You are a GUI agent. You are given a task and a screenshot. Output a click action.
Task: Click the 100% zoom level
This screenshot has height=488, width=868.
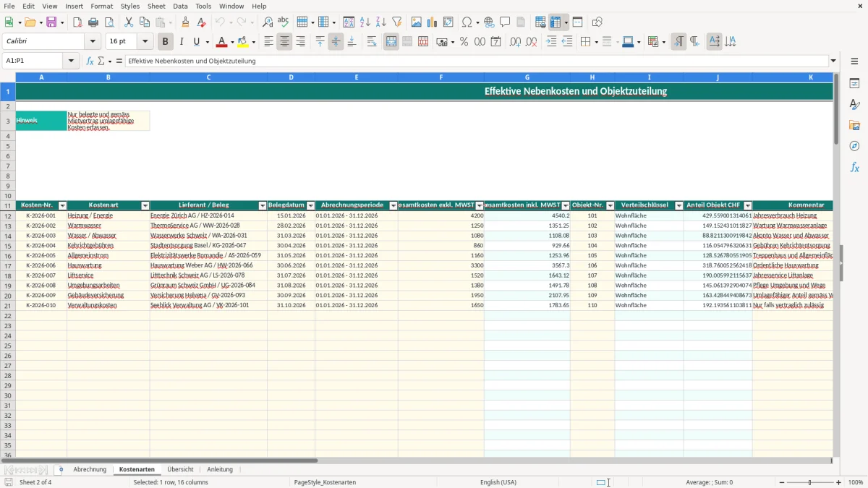pos(856,482)
